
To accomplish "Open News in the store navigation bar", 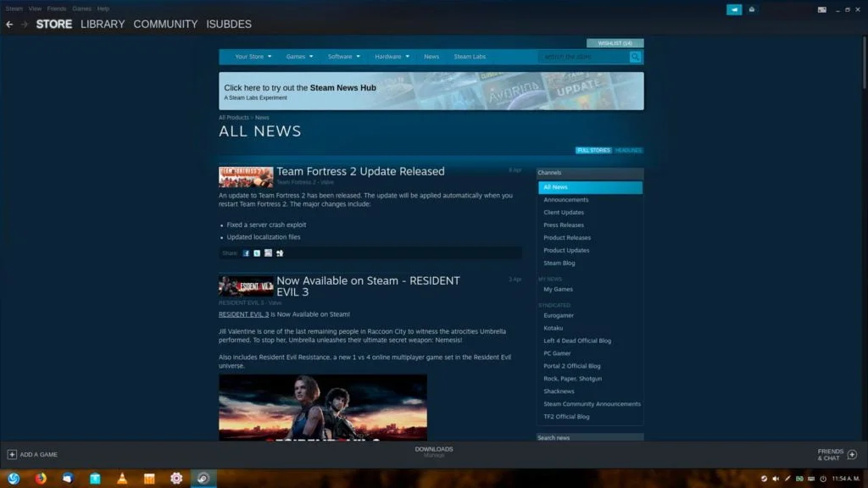I will coord(431,57).
